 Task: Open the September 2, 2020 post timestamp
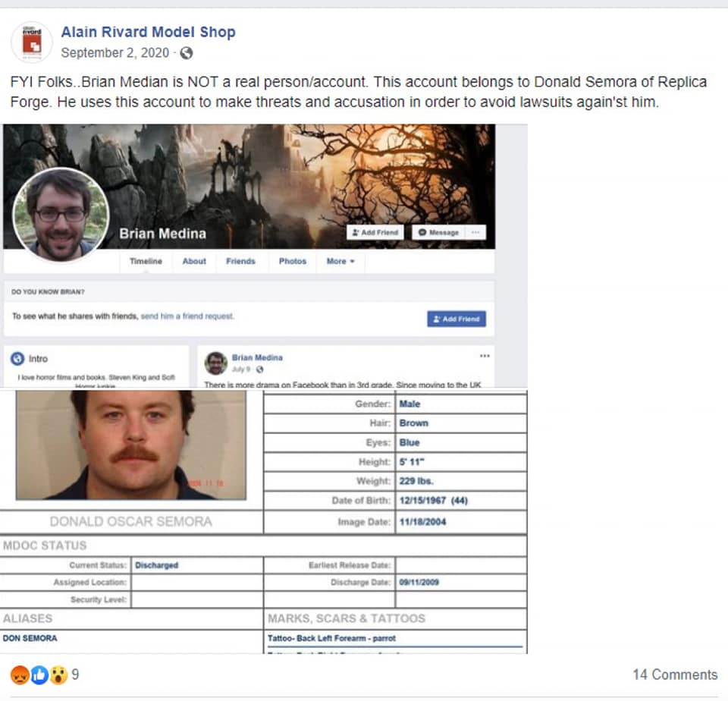pyautogui.click(x=115, y=53)
